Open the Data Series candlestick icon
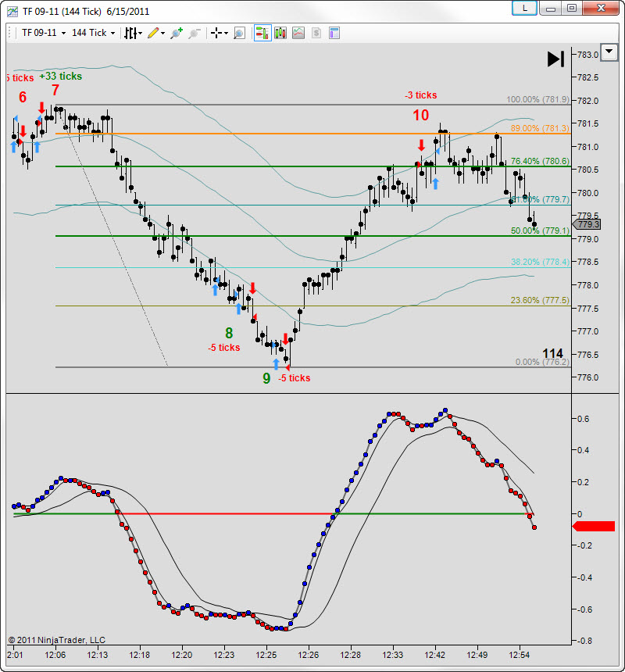Viewport: 625px width, 672px height. (x=280, y=33)
